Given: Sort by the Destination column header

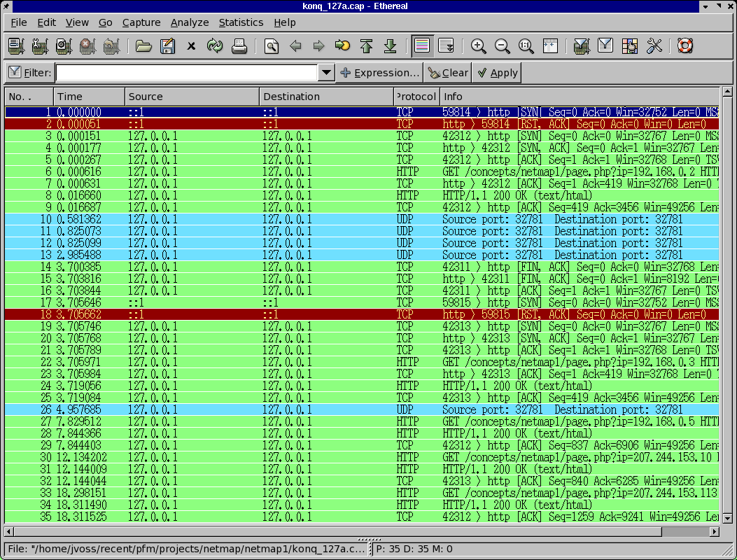Looking at the screenshot, I should click(327, 97).
